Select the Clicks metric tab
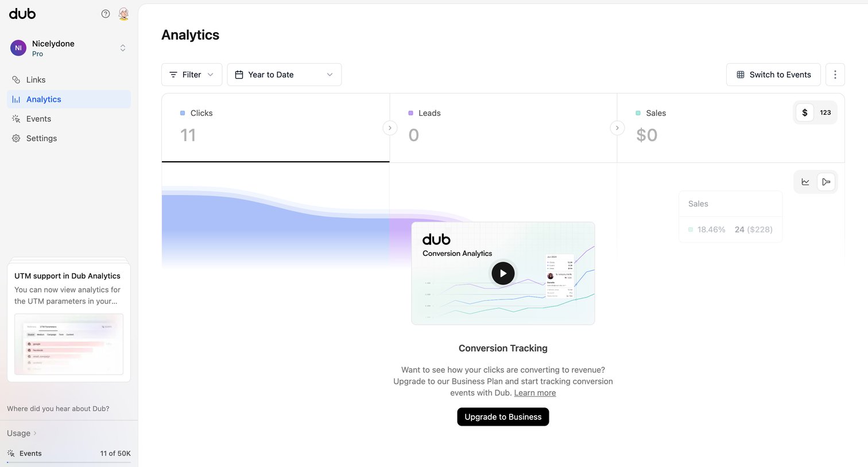Screen dimensions: 868x467 coord(276,128)
